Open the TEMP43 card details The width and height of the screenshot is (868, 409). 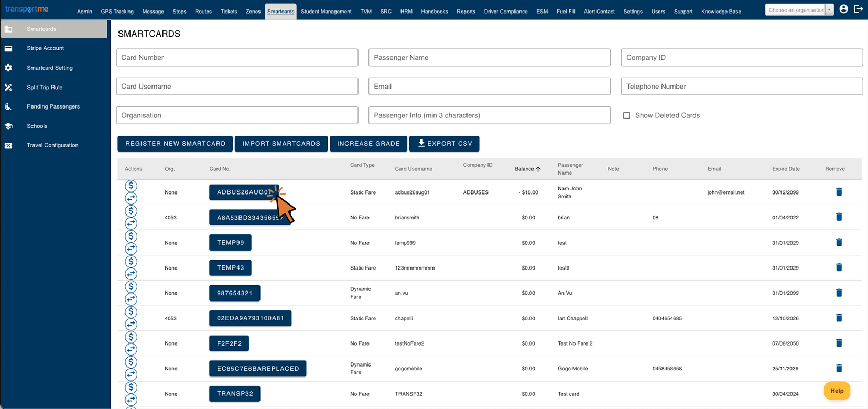tap(230, 267)
